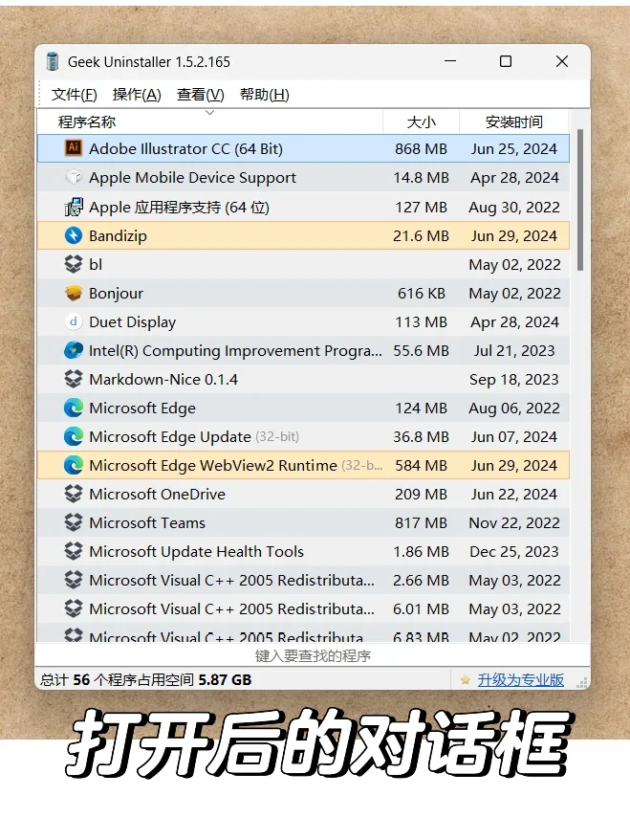Sort by 大小 column header
Viewport: 630px width, 840px height.
422,122
